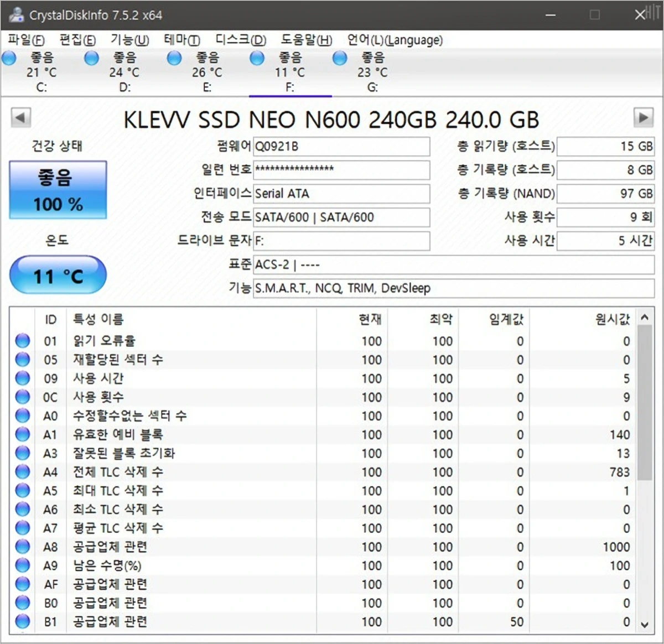This screenshot has width=664, height=644.
Task: Click the 좋음 100 % health status button
Action: pos(58,190)
